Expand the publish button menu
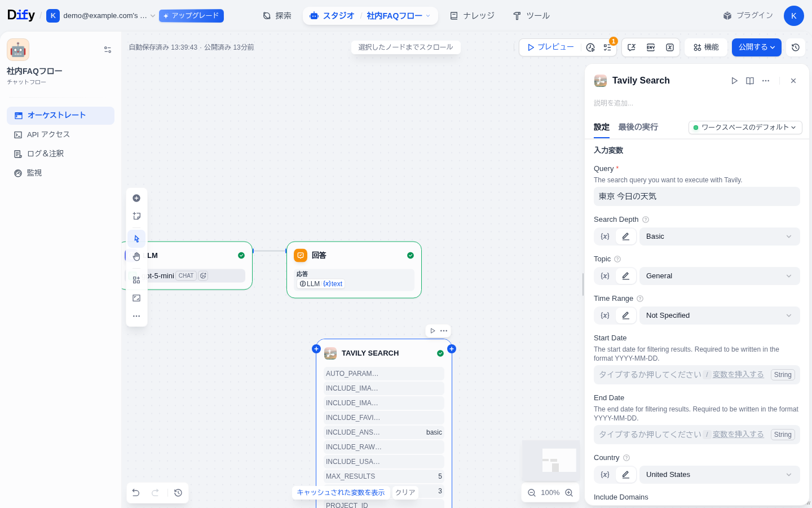This screenshot has height=508, width=812. [756, 47]
